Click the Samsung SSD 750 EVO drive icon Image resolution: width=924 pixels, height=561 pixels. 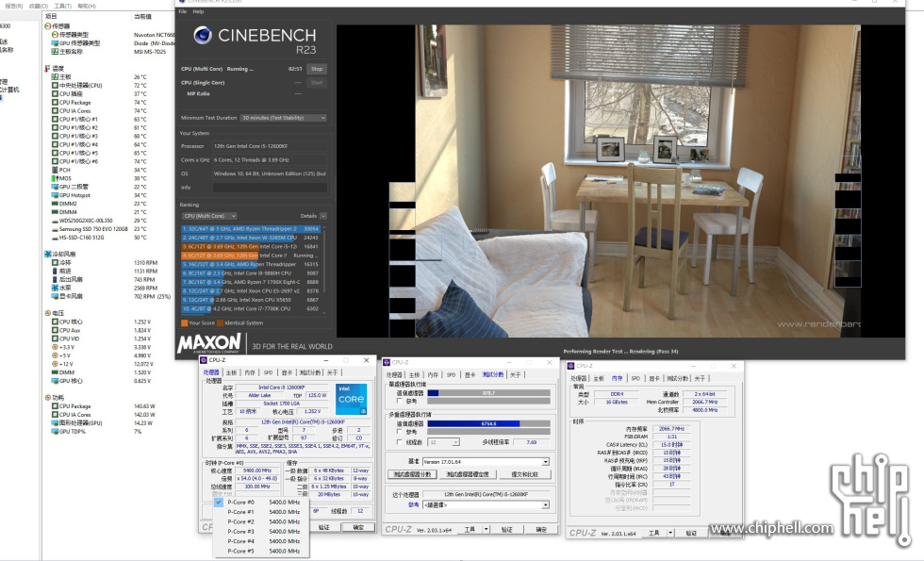coord(55,228)
